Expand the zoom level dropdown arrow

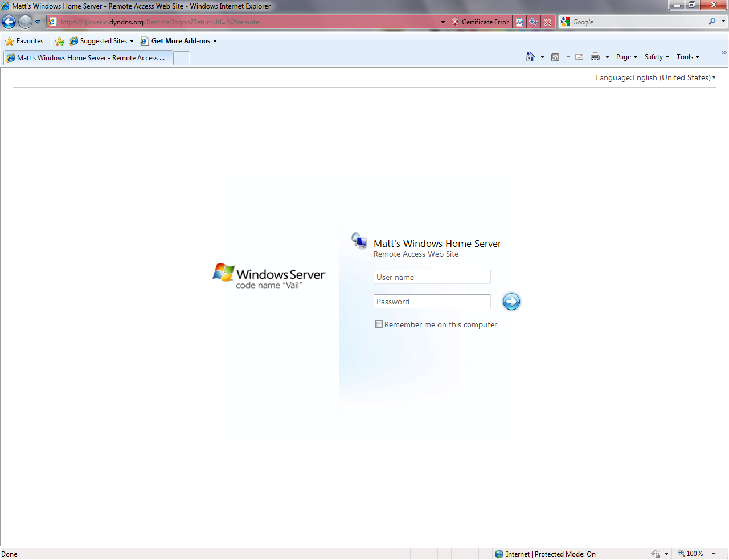pyautogui.click(x=714, y=554)
